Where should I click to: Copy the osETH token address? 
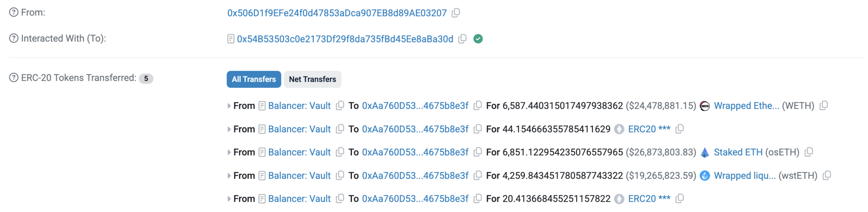click(809, 152)
